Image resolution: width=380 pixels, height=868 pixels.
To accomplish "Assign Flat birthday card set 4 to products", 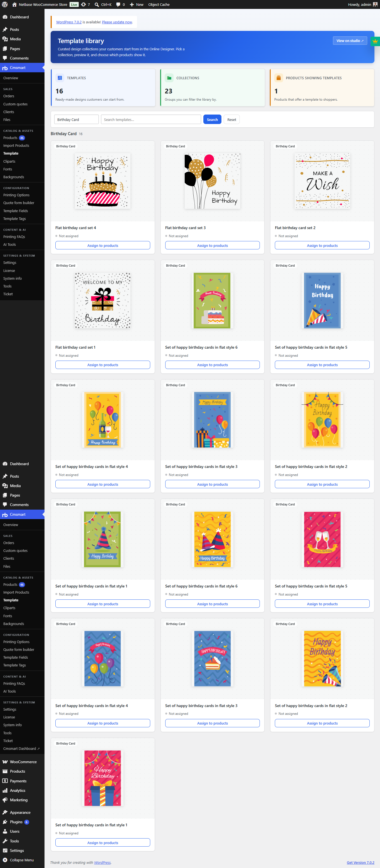I will (x=102, y=245).
